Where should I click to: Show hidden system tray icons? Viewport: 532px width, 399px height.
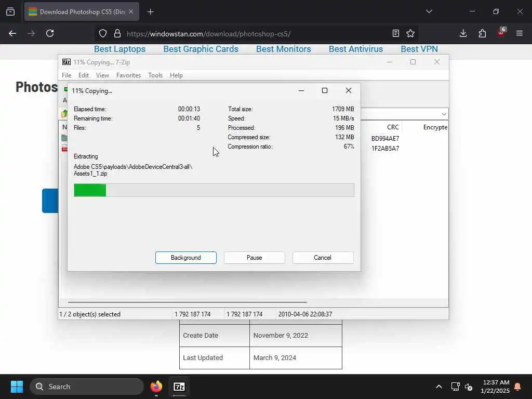pyautogui.click(x=438, y=387)
